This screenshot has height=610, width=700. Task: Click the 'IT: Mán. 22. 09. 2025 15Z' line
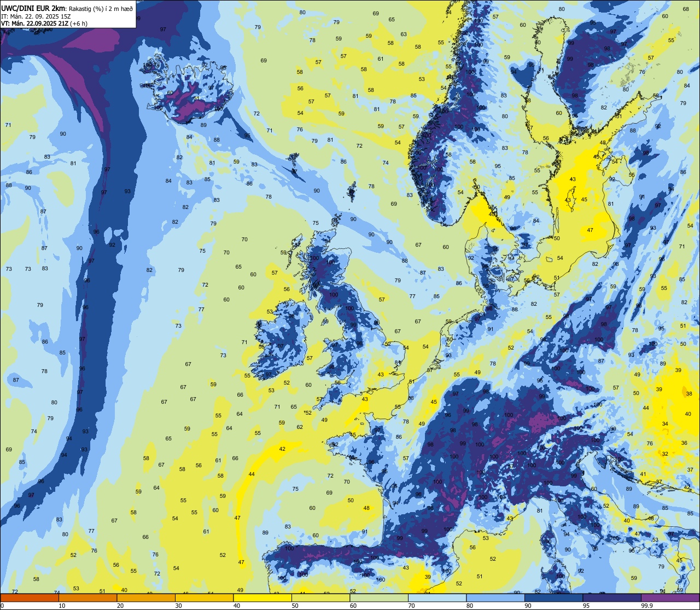(x=36, y=16)
